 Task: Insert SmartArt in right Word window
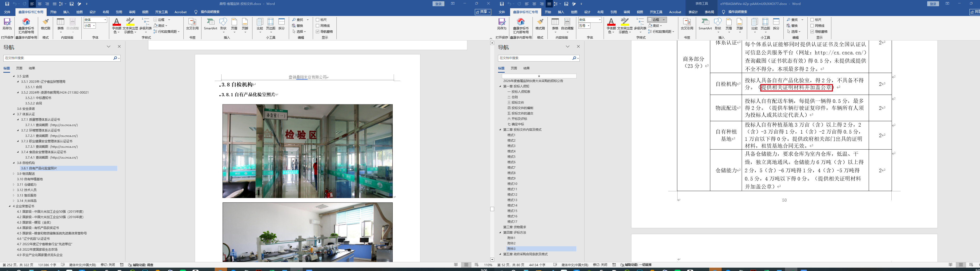pos(705,24)
